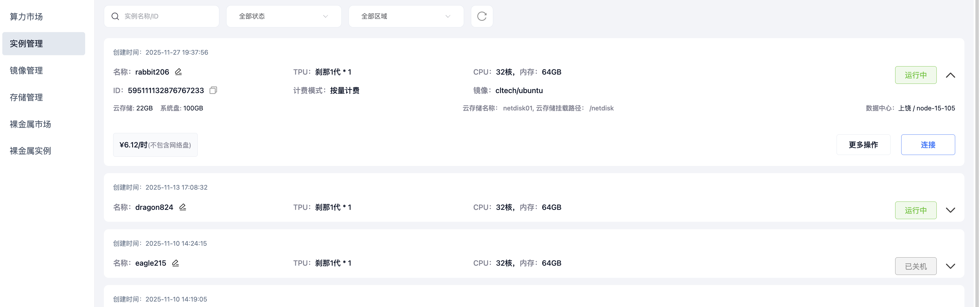The height and width of the screenshot is (307, 980).
Task: Copy instance ID 595111132876767233 using copy icon
Action: pos(213,90)
